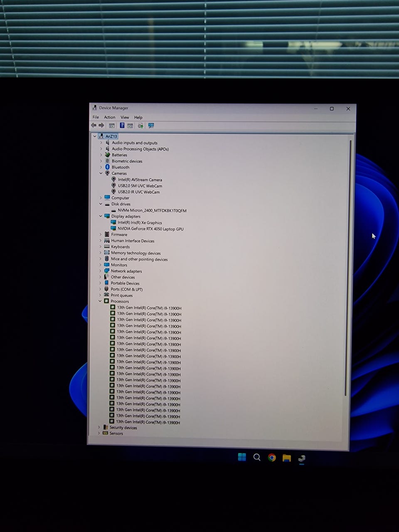The image size is (399, 532).
Task: Open Help via blue question-mark icon
Action: pos(122,126)
